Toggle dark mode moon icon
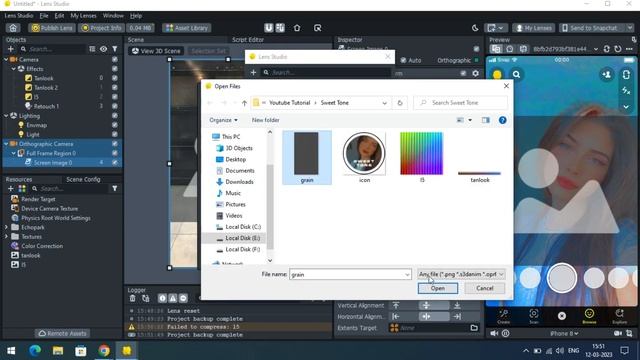 (x=475, y=28)
